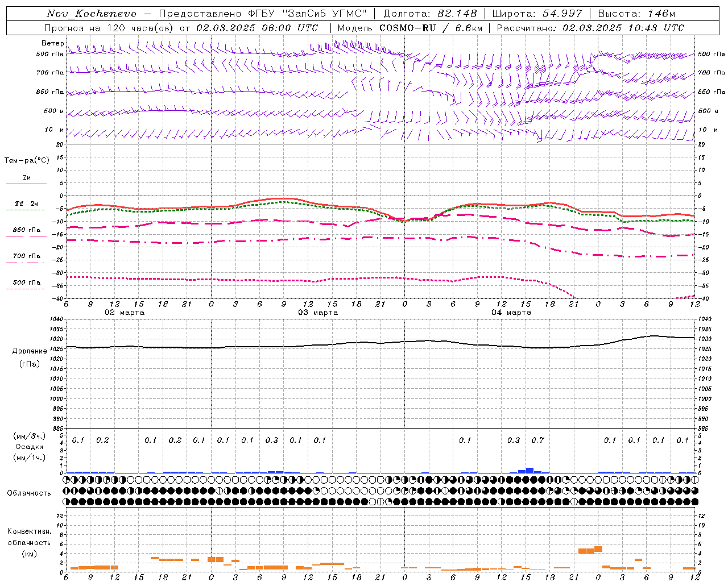The image size is (728, 582).
Task: Click the "Ветер" wind panel label
Action: pyautogui.click(x=52, y=43)
